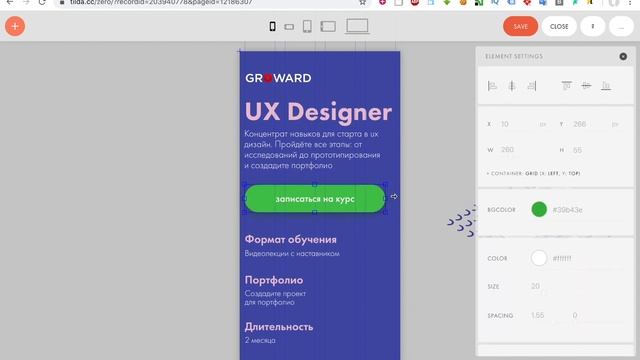Select the UX Designer heading

[318, 111]
